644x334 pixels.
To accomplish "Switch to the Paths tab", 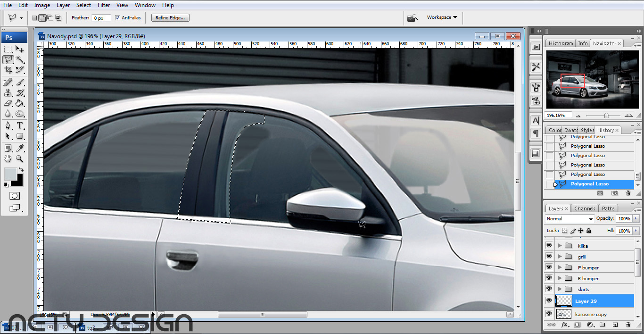I will click(x=608, y=209).
